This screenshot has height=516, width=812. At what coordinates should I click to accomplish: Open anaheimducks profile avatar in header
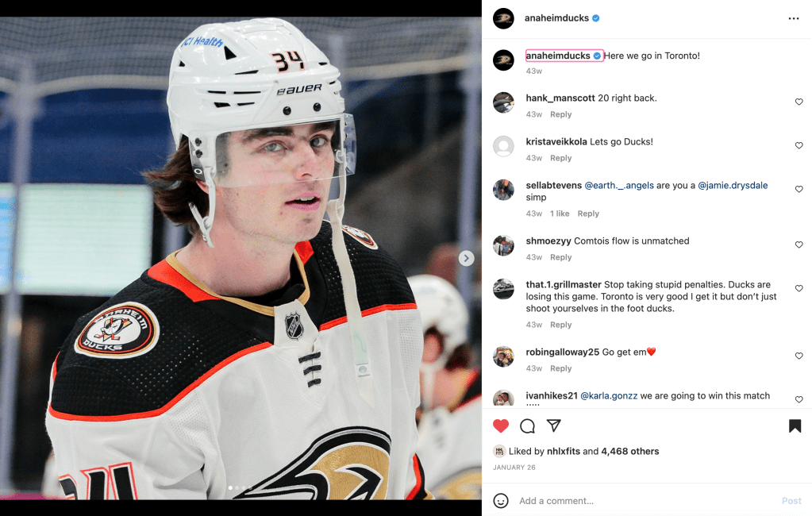point(503,18)
